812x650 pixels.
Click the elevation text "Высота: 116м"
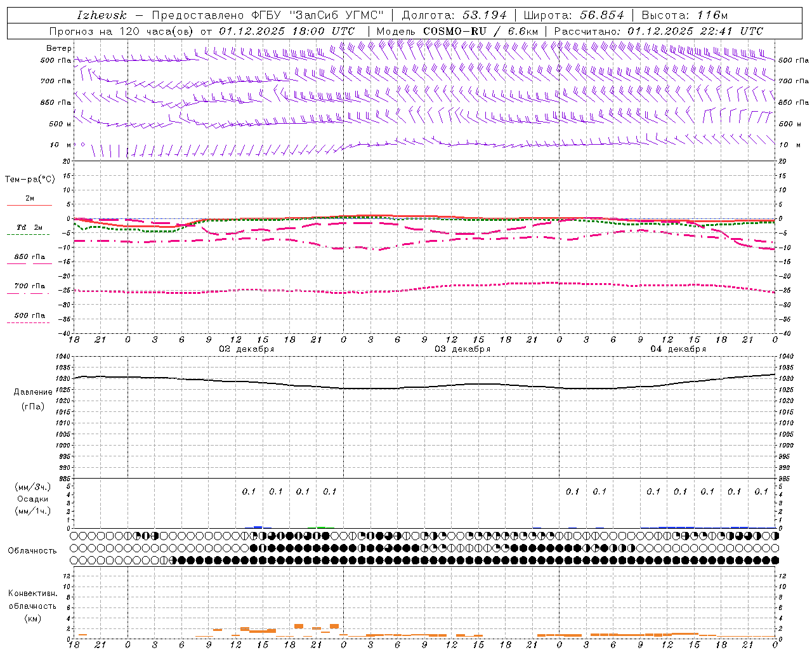684,15
